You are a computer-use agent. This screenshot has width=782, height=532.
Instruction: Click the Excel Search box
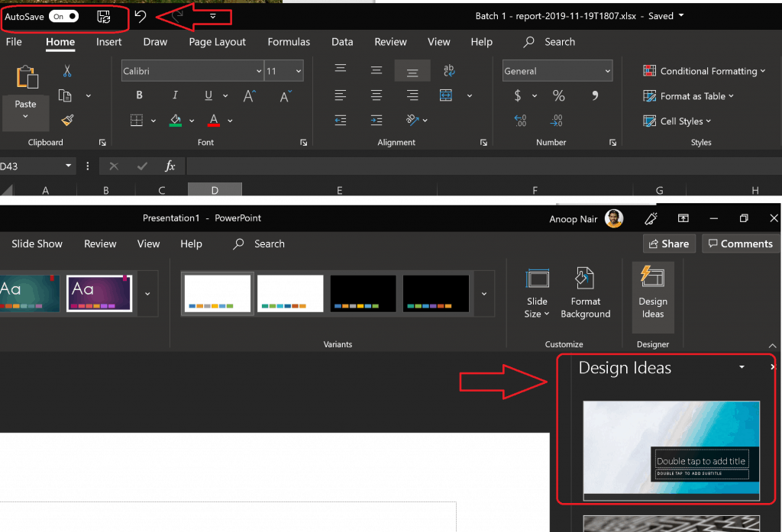tap(549, 42)
